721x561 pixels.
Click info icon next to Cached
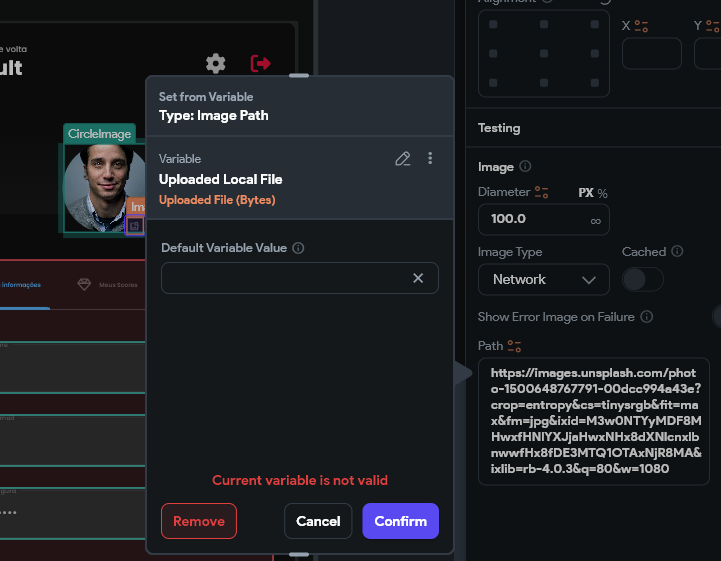coord(677,252)
